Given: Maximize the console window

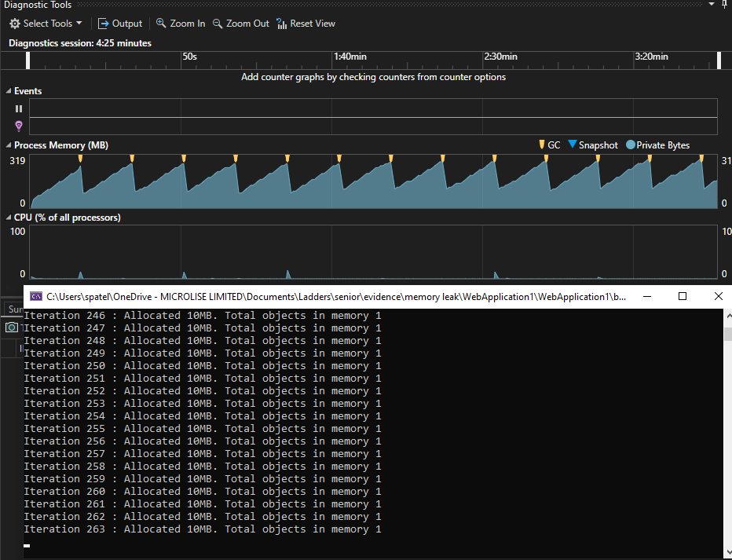Looking at the screenshot, I should (x=683, y=297).
